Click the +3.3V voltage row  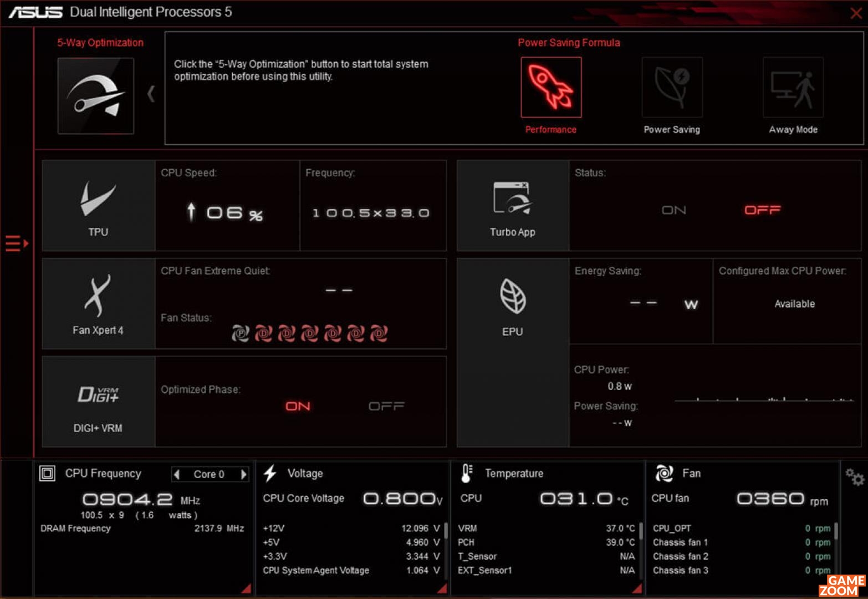[x=351, y=556]
